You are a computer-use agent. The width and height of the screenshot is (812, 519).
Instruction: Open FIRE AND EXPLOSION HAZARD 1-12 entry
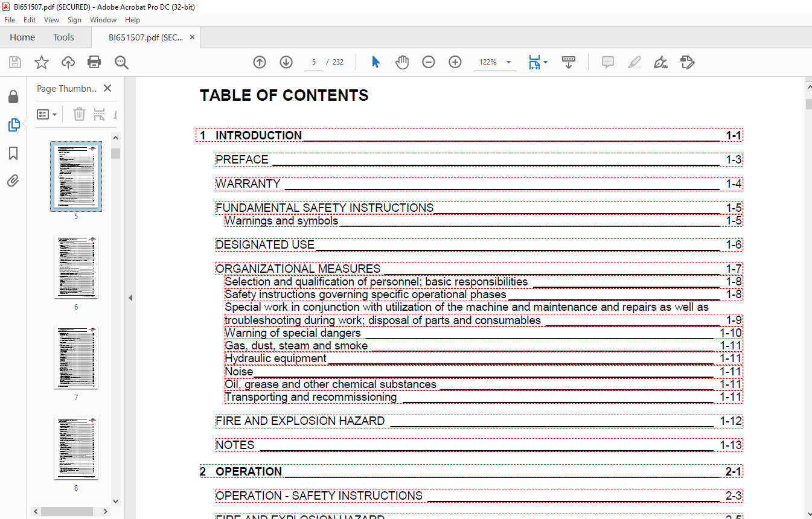coord(479,421)
